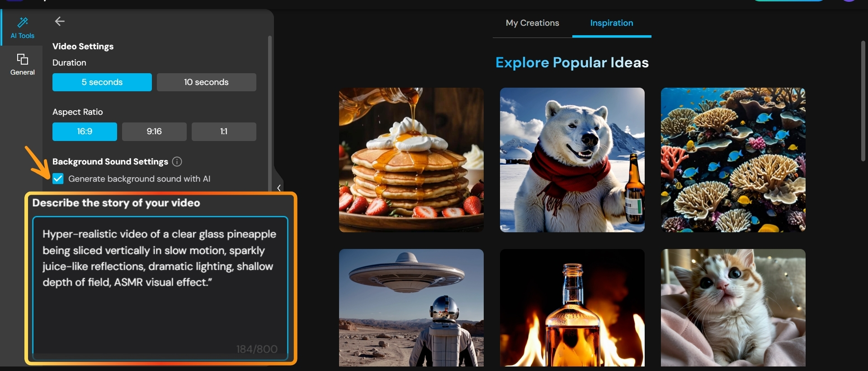Switch to My Creations tab
This screenshot has height=371, width=868.
[533, 23]
